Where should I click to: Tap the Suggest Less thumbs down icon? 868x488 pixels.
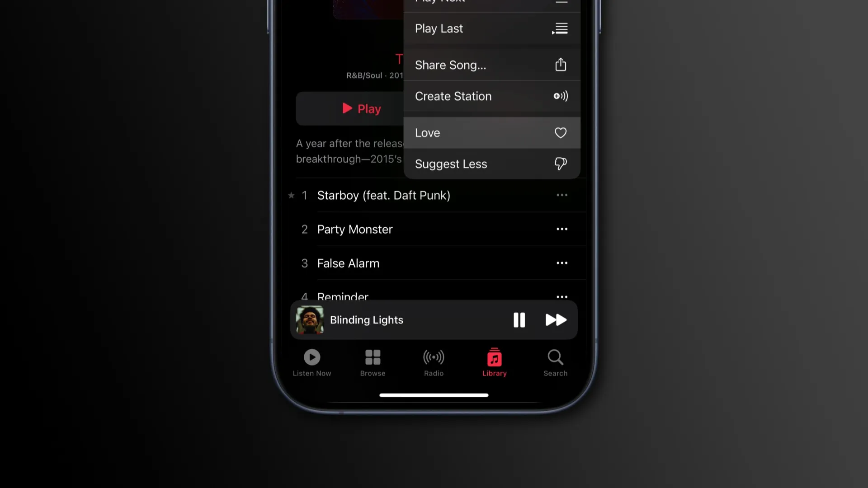pos(560,164)
